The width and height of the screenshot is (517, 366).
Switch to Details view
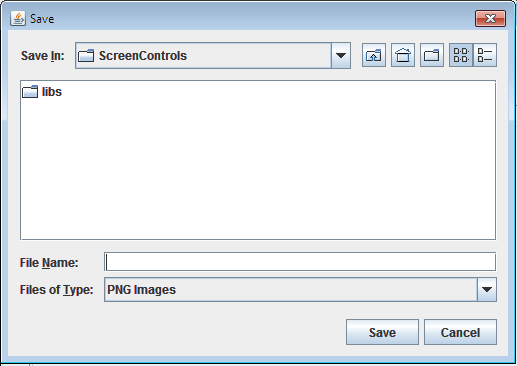(485, 55)
